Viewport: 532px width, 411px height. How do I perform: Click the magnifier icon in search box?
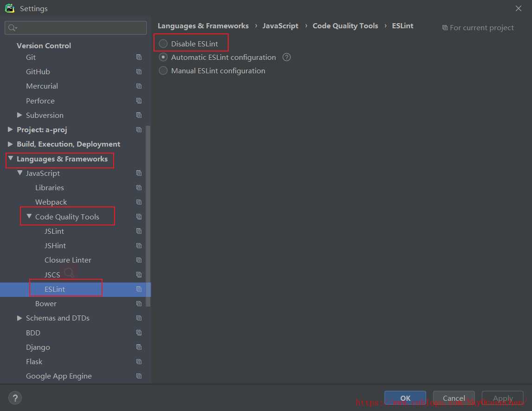[x=12, y=28]
